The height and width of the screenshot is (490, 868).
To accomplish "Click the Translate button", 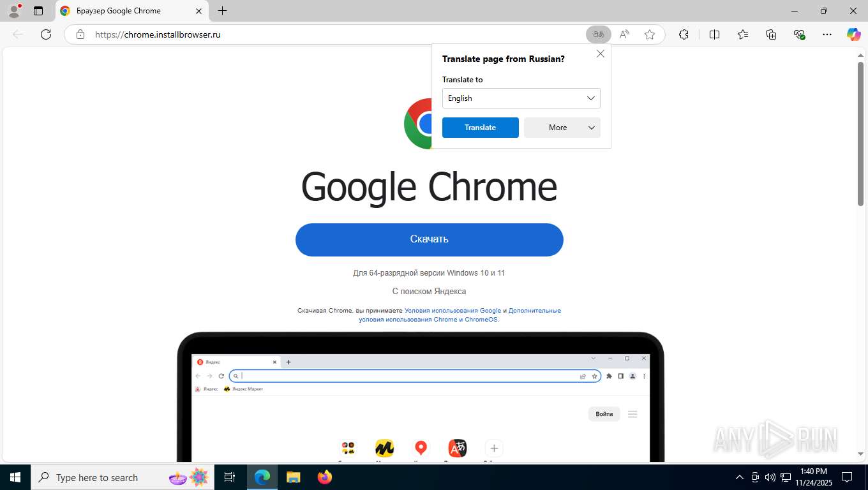I will pos(481,128).
